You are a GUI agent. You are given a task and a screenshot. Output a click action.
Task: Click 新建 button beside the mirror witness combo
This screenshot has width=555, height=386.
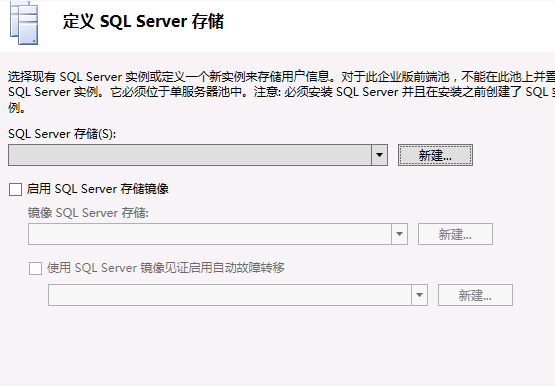point(475,295)
